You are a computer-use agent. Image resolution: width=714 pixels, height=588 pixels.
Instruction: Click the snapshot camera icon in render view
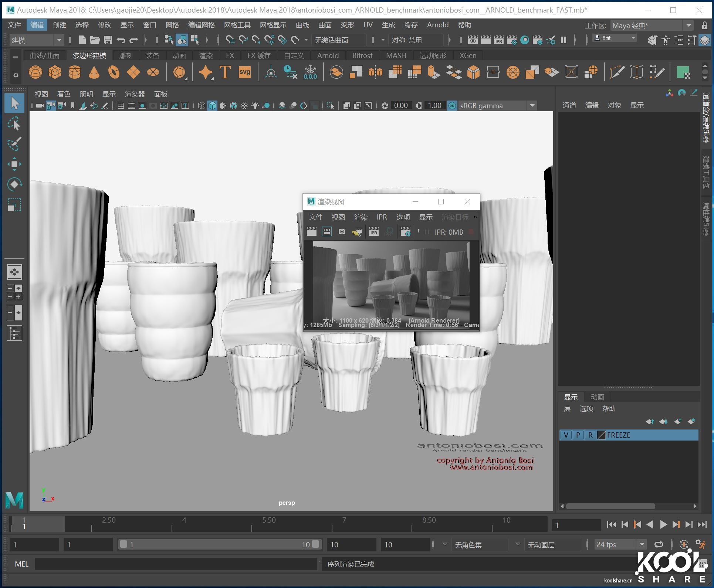tap(342, 232)
